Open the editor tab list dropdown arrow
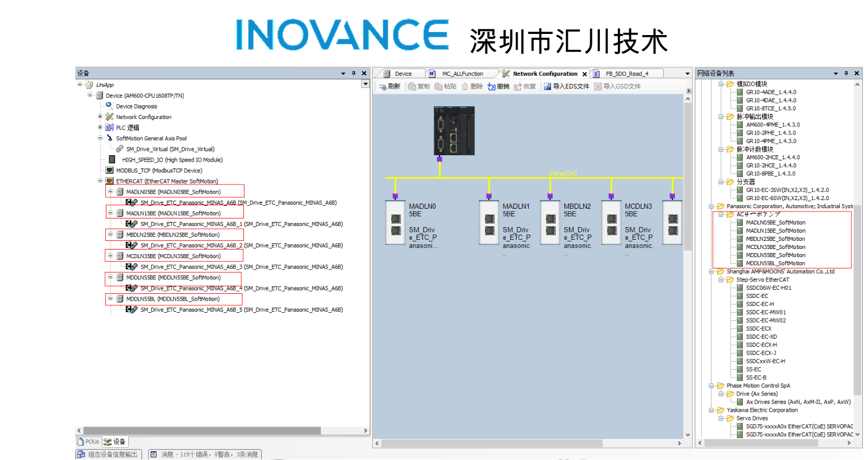This screenshot has height=460, width=868. (687, 74)
